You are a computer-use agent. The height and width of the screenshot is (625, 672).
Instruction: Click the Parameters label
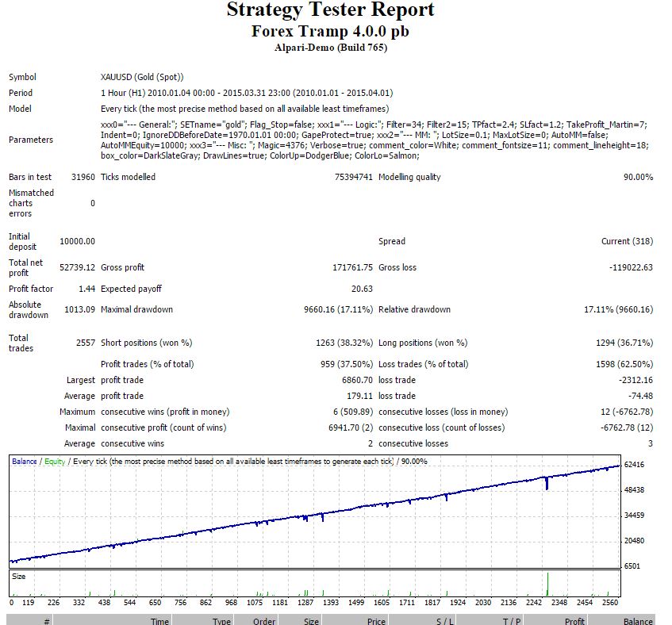pos(31,140)
